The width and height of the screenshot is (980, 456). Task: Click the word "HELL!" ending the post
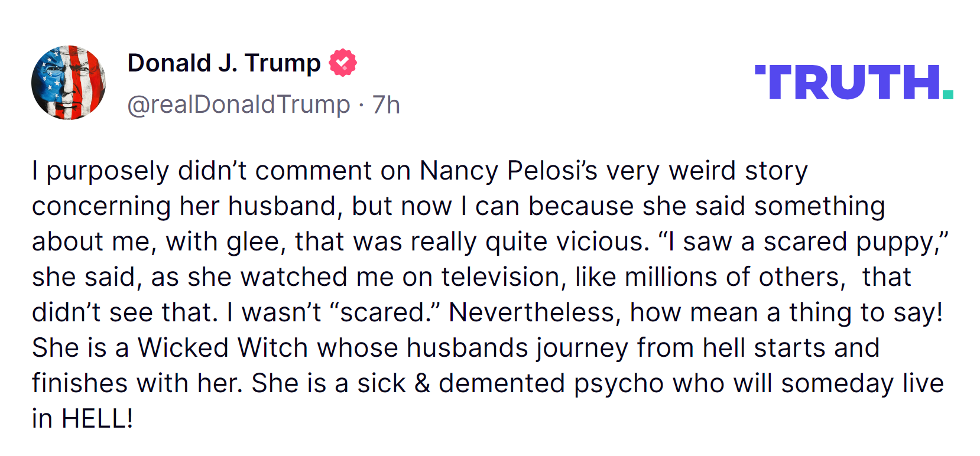point(97,419)
